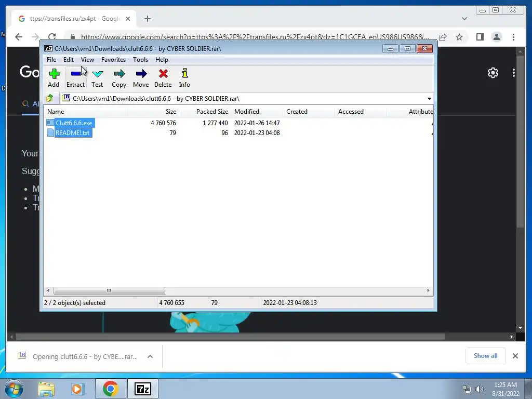
Task: Open Google quick settings gear
Action: [x=493, y=73]
